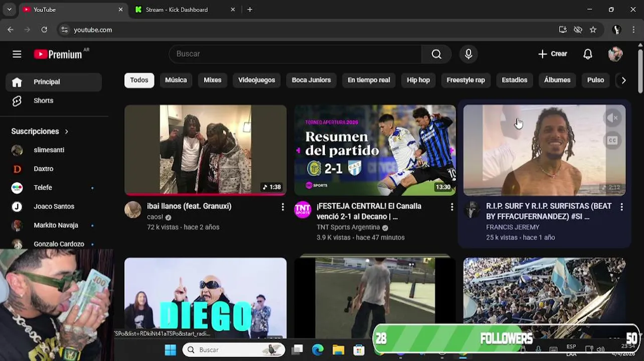Select the En tiempo real chip
This screenshot has height=361, width=644.
pos(369,80)
